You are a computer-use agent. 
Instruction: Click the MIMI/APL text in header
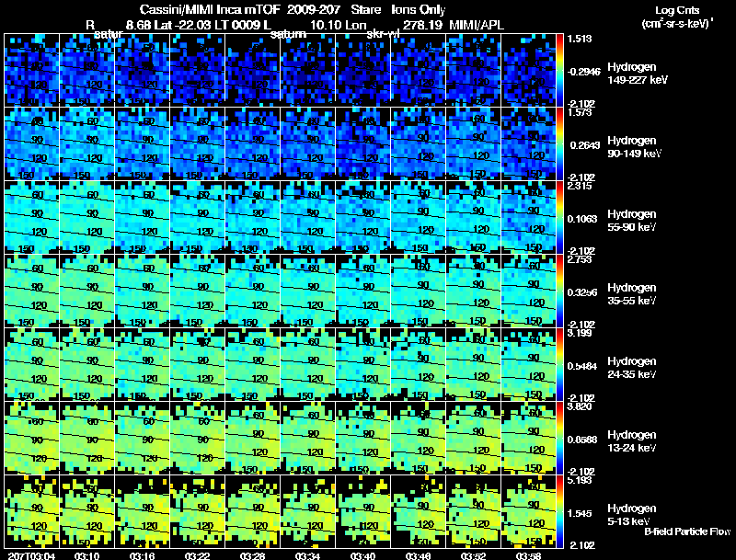point(477,25)
